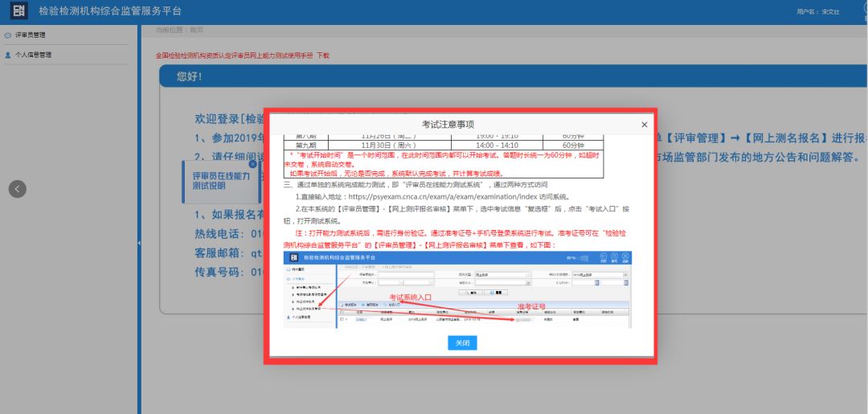Click the 客服邮箱 line on the welcome page
868x414 pixels.
[229, 253]
